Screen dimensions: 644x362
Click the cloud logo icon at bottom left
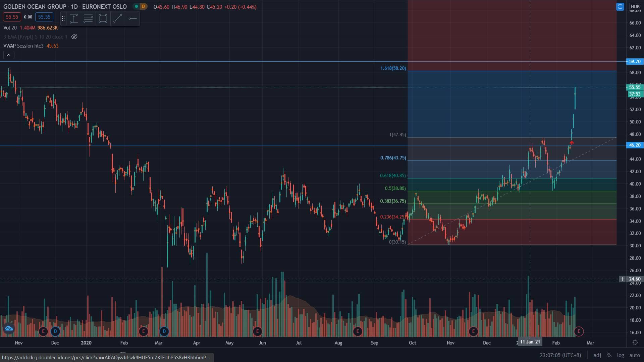[9, 328]
